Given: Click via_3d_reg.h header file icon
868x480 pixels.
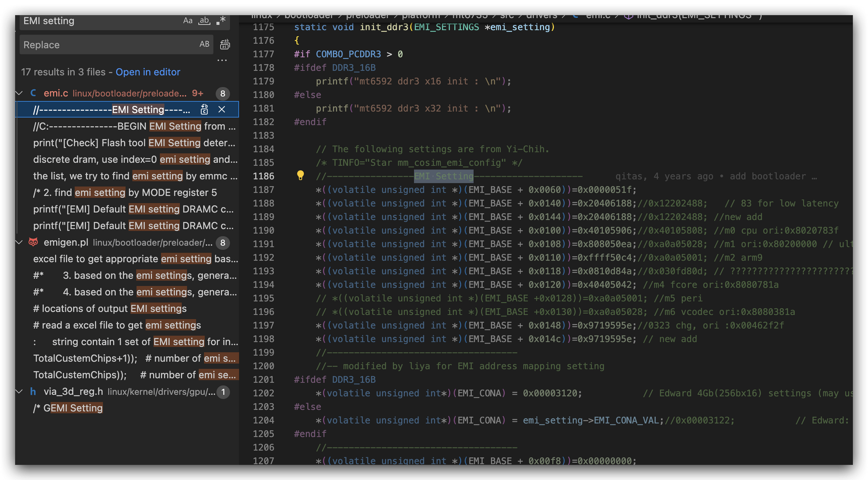Looking at the screenshot, I should tap(33, 392).
